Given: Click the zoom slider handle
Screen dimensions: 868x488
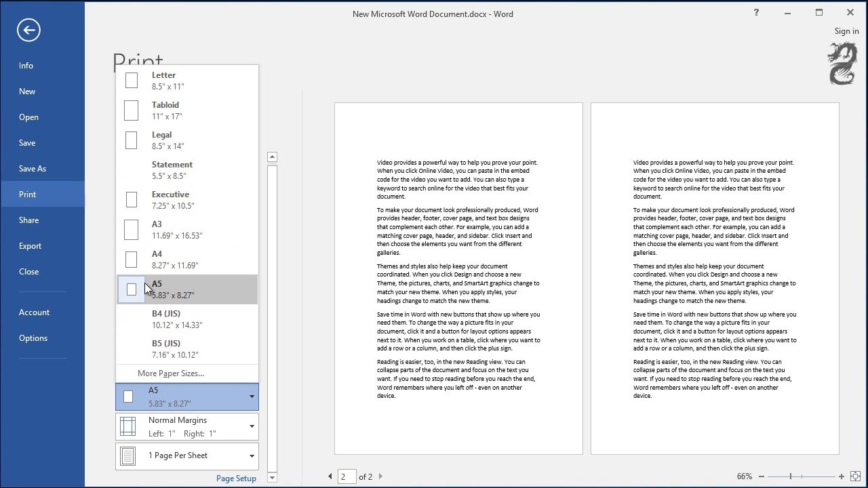Looking at the screenshot, I should point(791,476).
